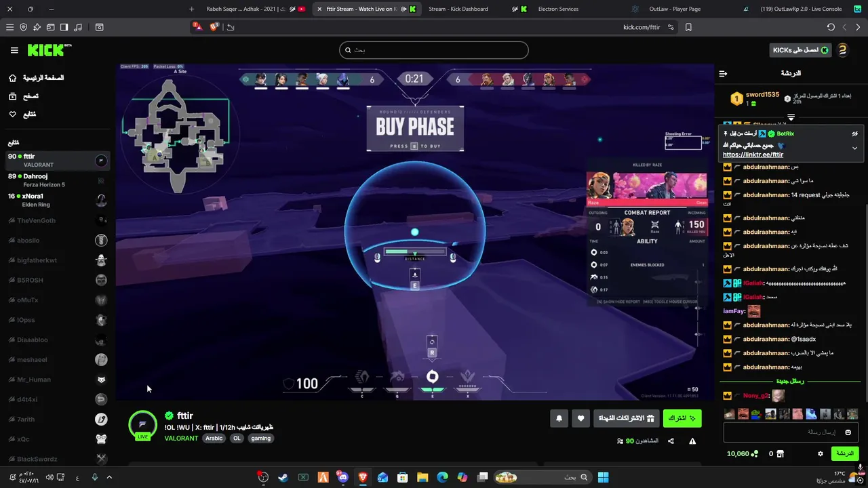Screen dimensions: 868x488
Task: Open Discord from the taskbar
Action: coord(342,477)
